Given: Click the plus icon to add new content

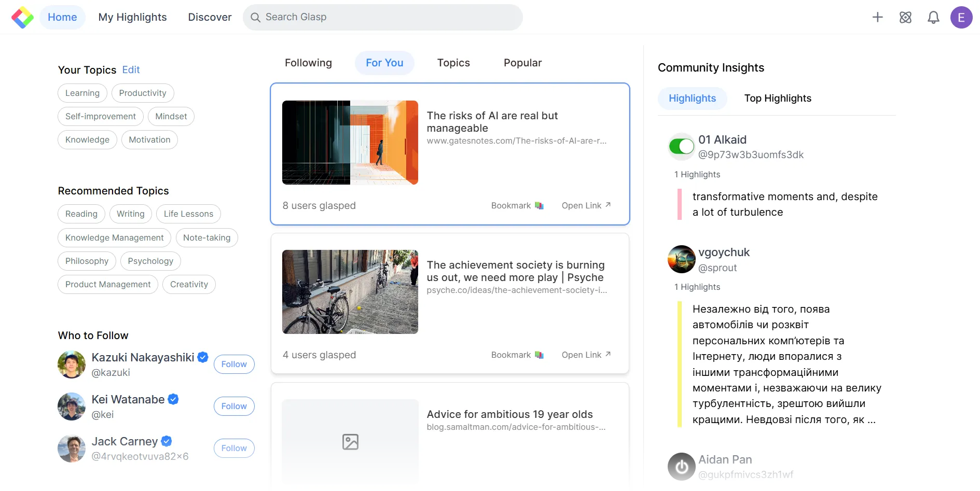Looking at the screenshot, I should (877, 17).
